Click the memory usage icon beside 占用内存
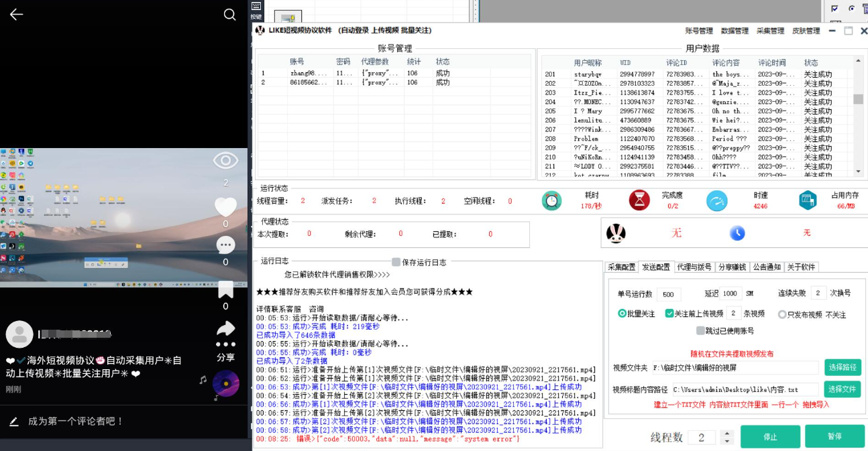The height and width of the screenshot is (451, 868). 807,200
